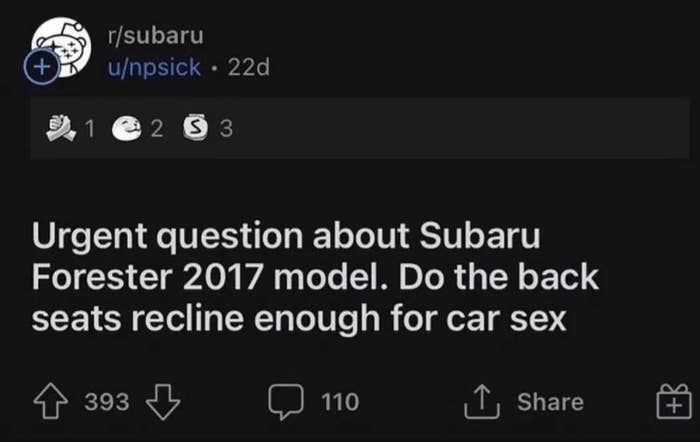The width and height of the screenshot is (700, 442).
Task: Select the Snoo face award icon
Action: (x=123, y=128)
